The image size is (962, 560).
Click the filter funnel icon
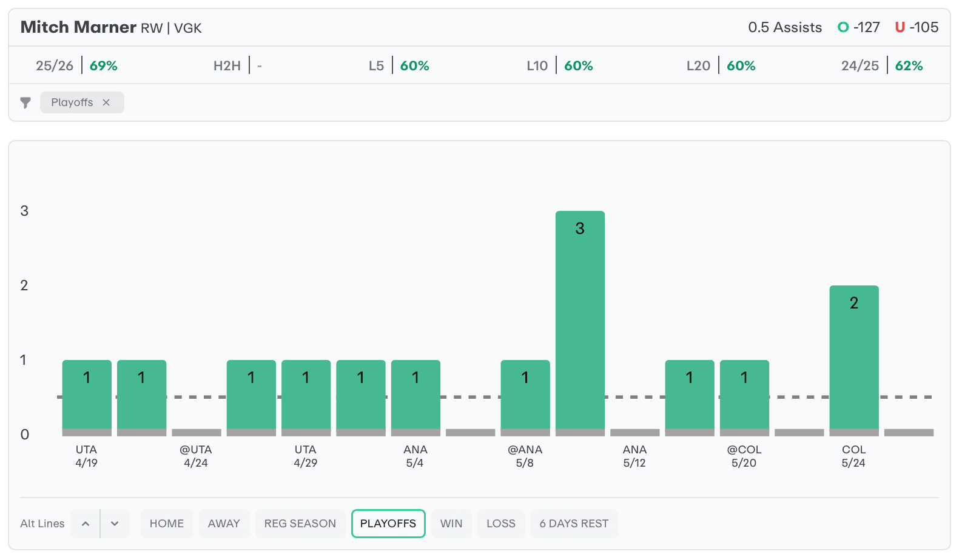point(25,102)
